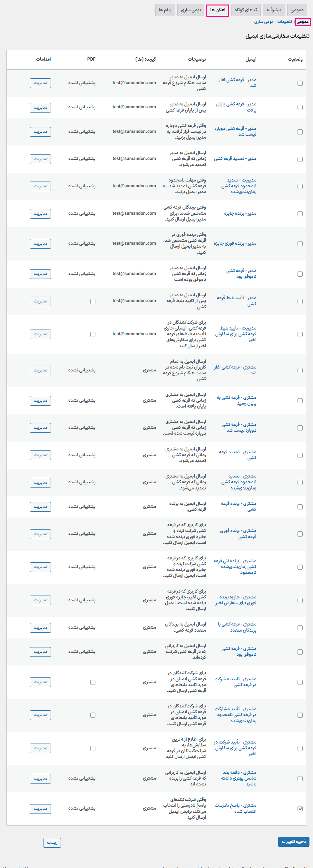This screenshot has width=313, height=868.
Task: Click the "ذخیره تغییرات" save button
Action: pyautogui.click(x=293, y=841)
